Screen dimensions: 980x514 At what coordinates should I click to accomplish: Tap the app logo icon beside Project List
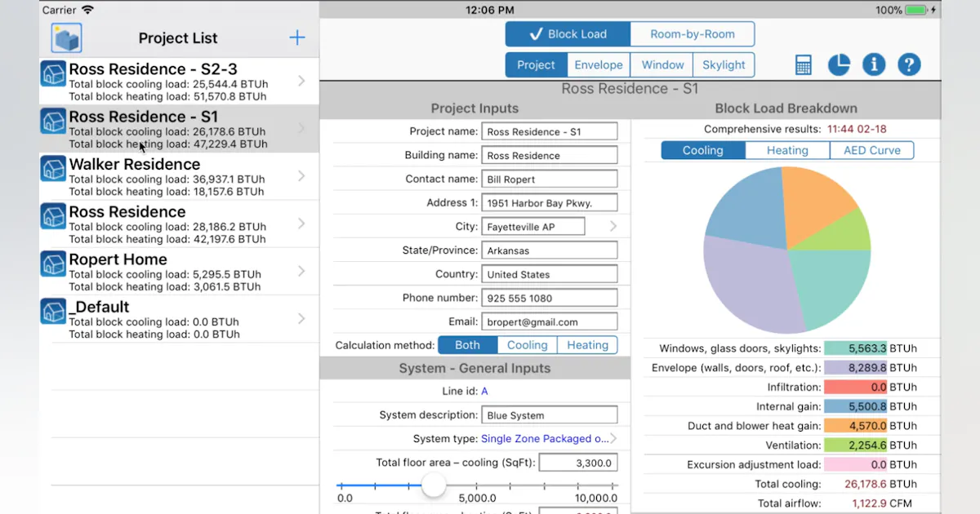tap(66, 38)
